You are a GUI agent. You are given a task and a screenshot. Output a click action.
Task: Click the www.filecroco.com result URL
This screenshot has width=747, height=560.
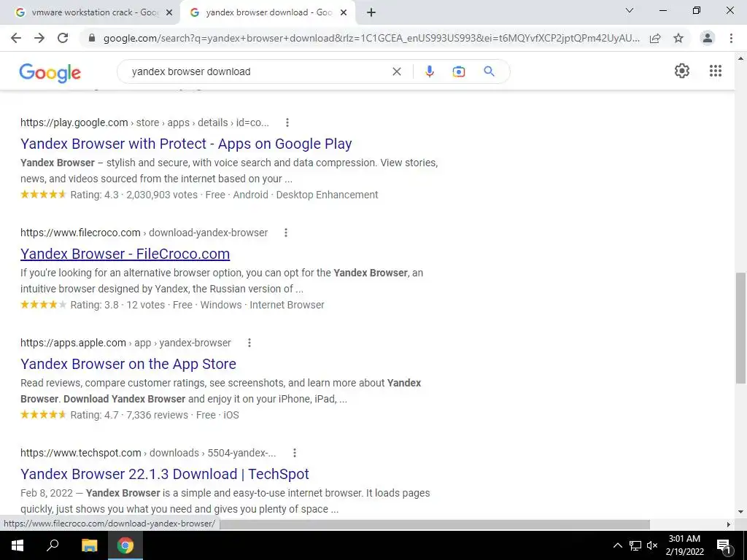144,233
